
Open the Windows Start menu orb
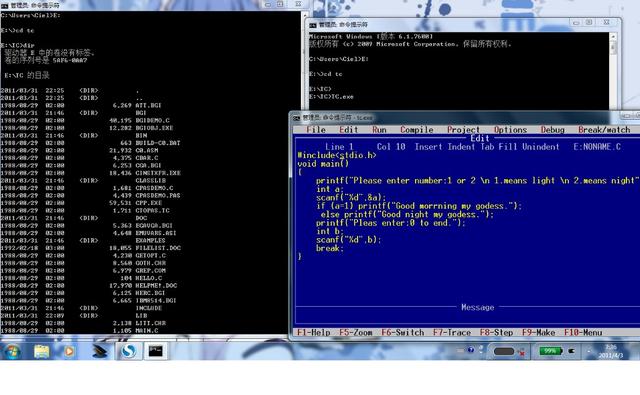pyautogui.click(x=12, y=351)
